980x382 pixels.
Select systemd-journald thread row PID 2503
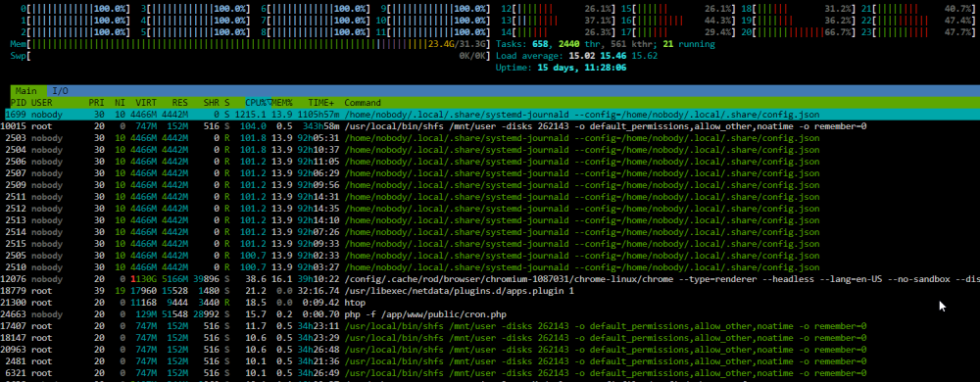490,138
